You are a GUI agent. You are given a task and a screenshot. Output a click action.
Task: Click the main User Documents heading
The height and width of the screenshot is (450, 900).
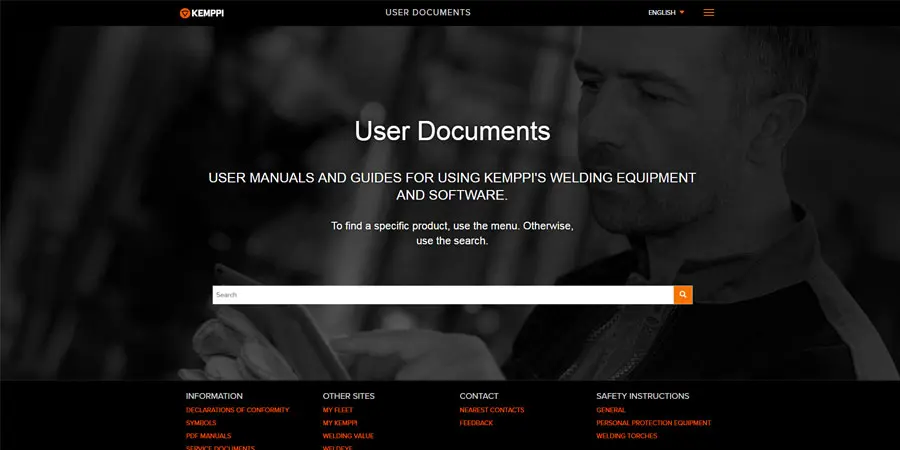[452, 131]
